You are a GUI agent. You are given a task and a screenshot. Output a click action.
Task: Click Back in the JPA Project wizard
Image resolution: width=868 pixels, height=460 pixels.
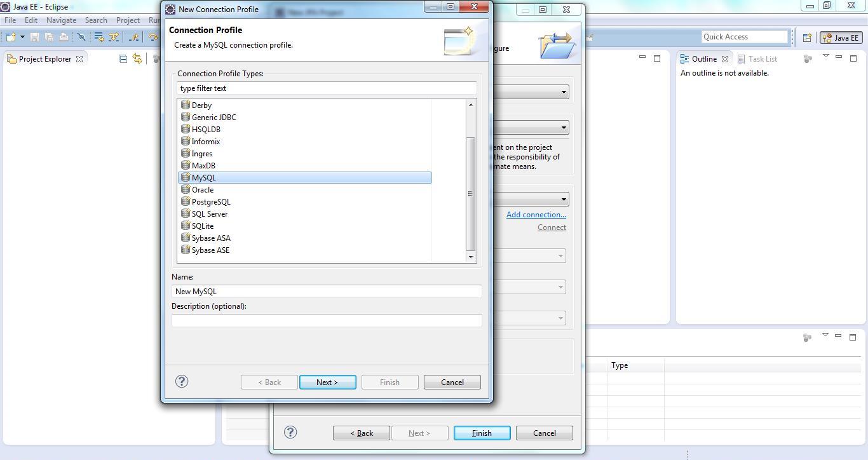pos(362,433)
